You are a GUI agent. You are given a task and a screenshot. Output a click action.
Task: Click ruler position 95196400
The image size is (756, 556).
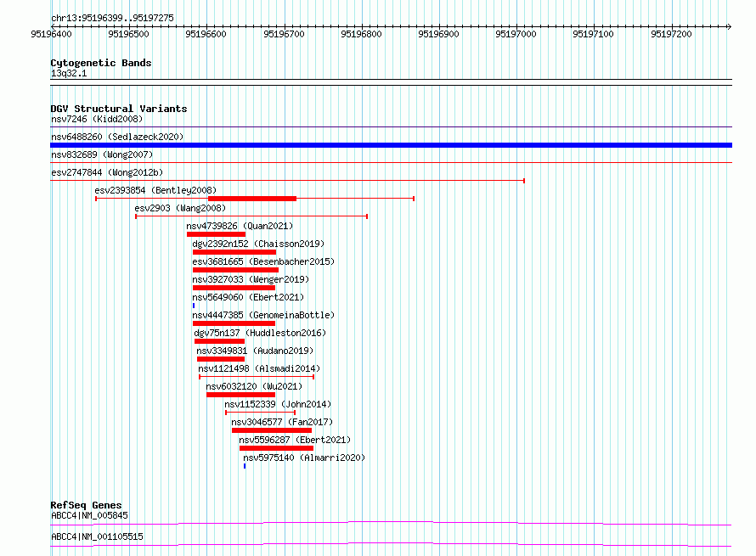[51, 34]
